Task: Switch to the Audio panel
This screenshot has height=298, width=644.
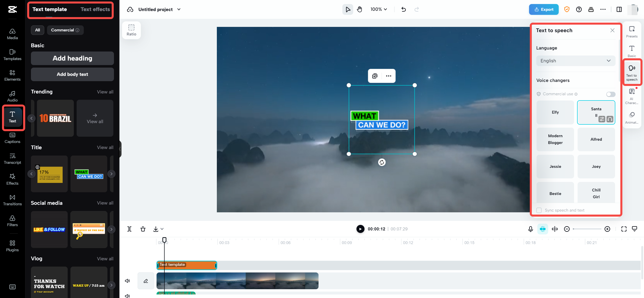Action: click(x=12, y=96)
